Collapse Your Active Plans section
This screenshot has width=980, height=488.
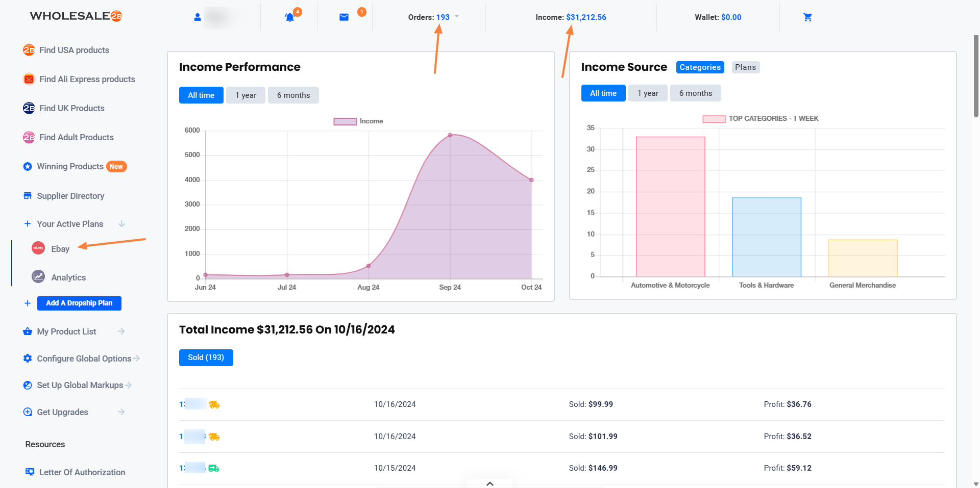(x=121, y=223)
